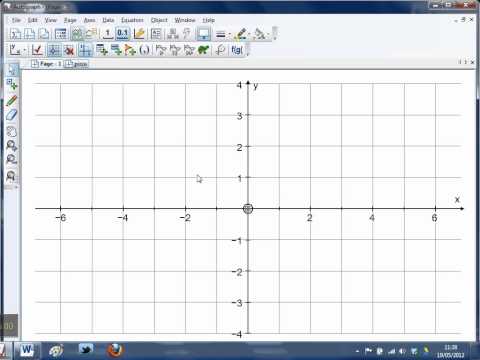Click the origin point on the graph
This screenshot has width=480, height=360.
(248, 209)
